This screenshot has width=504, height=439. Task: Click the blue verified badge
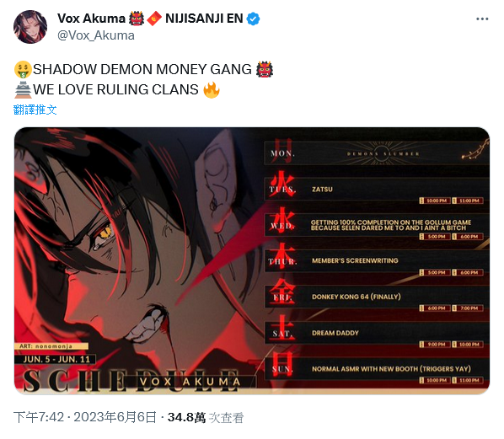point(254,19)
